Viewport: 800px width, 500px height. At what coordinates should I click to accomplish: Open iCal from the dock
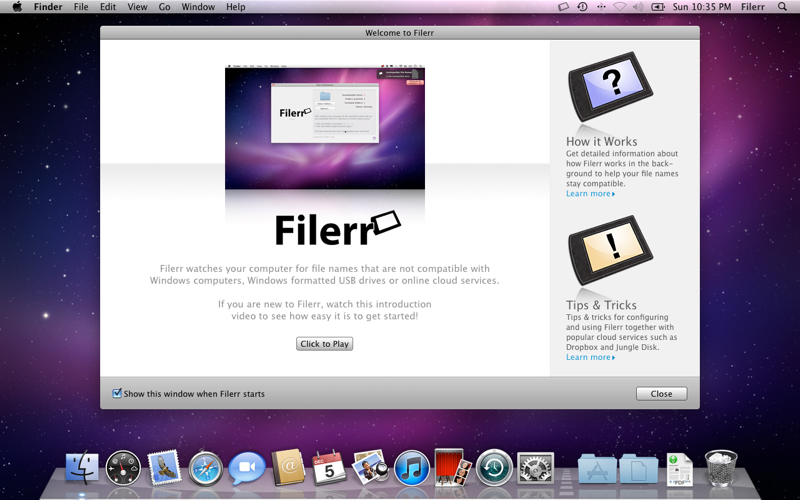[329, 467]
